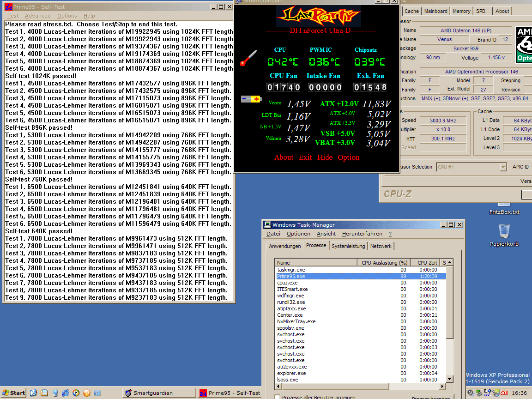The height and width of the screenshot is (399, 532).
Task: Click the Exit link in Smartguardian
Action: coord(305,157)
